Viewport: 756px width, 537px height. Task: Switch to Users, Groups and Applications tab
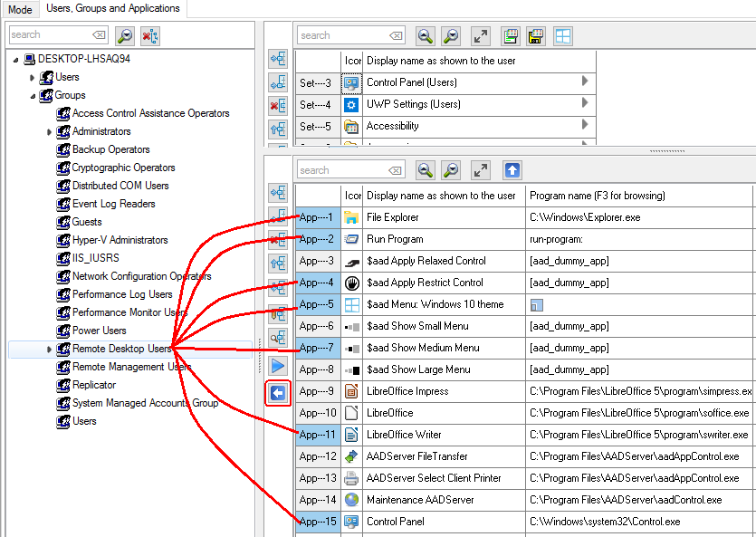click(113, 9)
